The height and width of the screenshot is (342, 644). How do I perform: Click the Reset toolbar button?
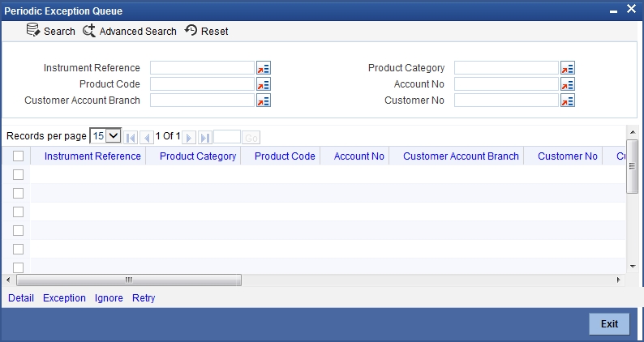coord(207,32)
